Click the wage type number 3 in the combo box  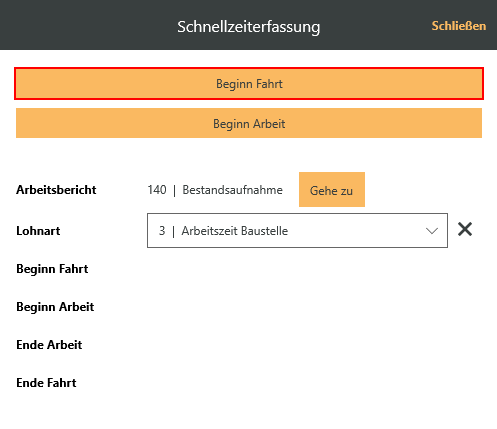click(x=162, y=231)
